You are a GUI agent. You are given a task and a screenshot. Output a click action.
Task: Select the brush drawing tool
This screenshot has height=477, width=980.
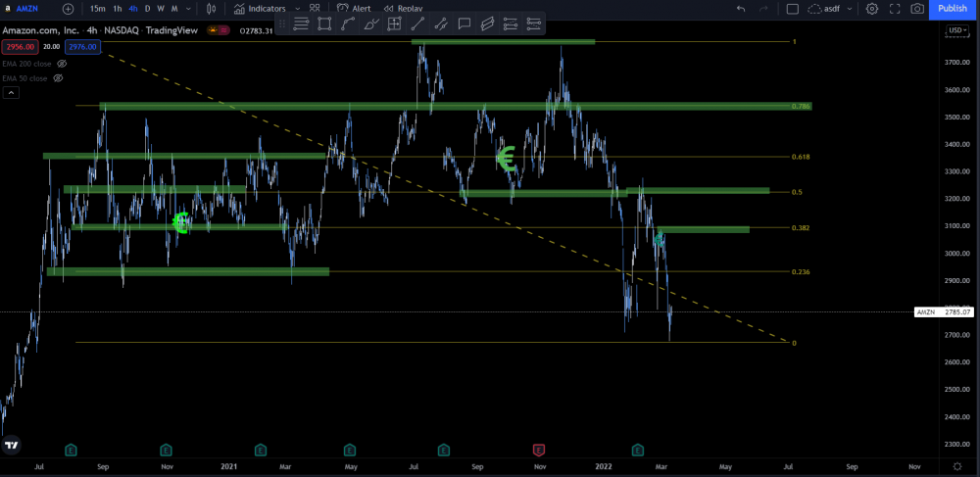point(371,24)
